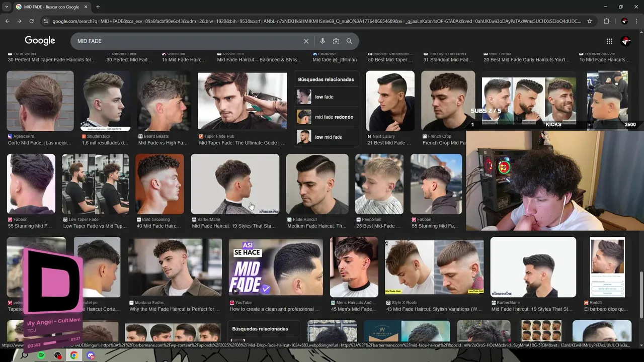
Task: Open the Reddit 'El barbero dice' image
Action: pos(607,267)
